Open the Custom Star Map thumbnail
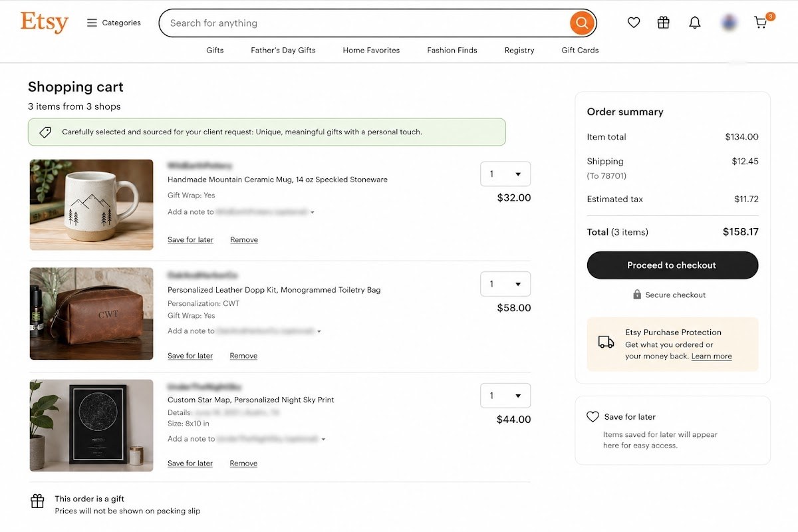 [x=91, y=426]
